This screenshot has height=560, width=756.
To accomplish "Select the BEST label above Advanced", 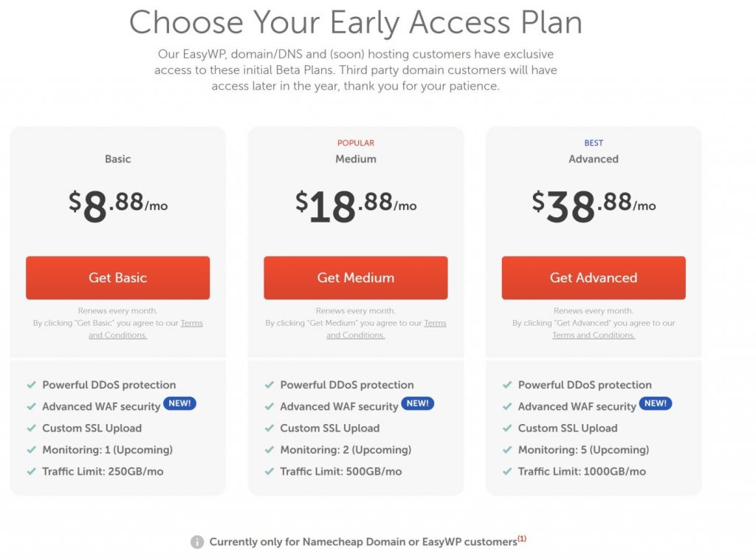I will (x=594, y=143).
